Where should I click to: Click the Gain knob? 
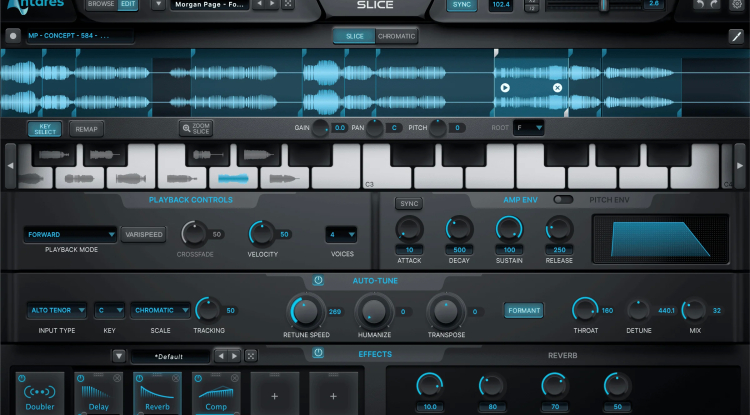pos(320,128)
